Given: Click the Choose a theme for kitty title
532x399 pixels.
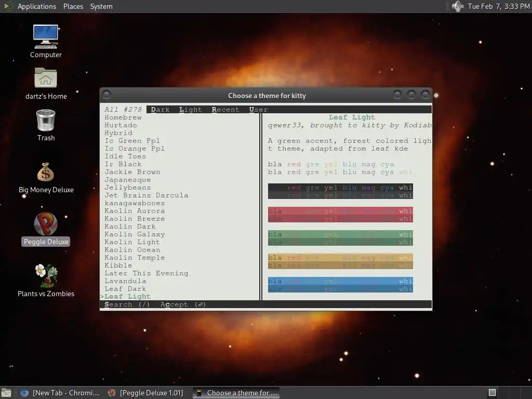Looking at the screenshot, I should click(x=267, y=96).
